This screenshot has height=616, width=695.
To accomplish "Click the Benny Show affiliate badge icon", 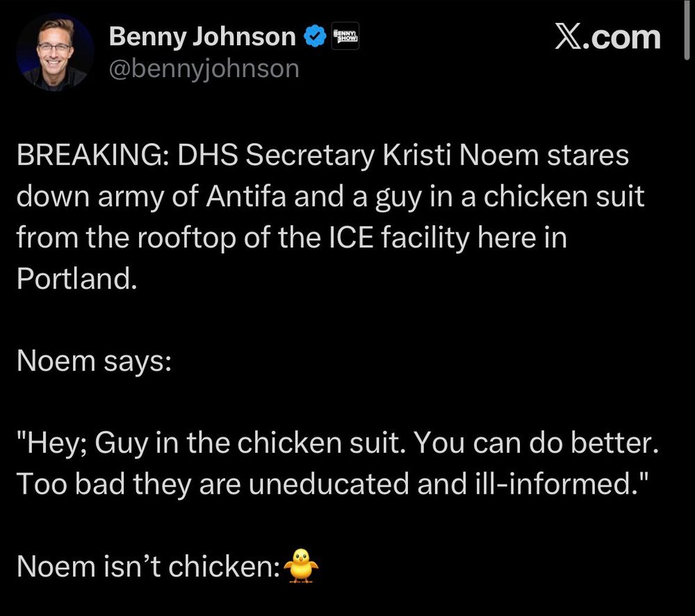I will pos(345,37).
